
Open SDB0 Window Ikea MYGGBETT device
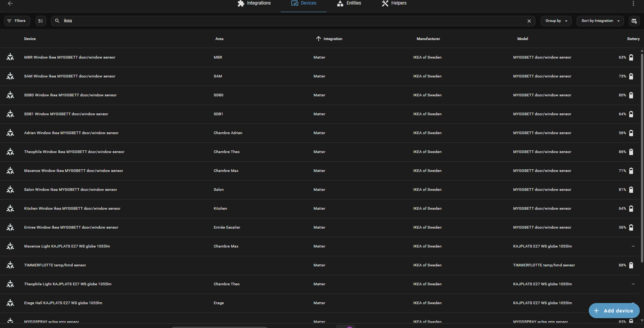(70, 95)
